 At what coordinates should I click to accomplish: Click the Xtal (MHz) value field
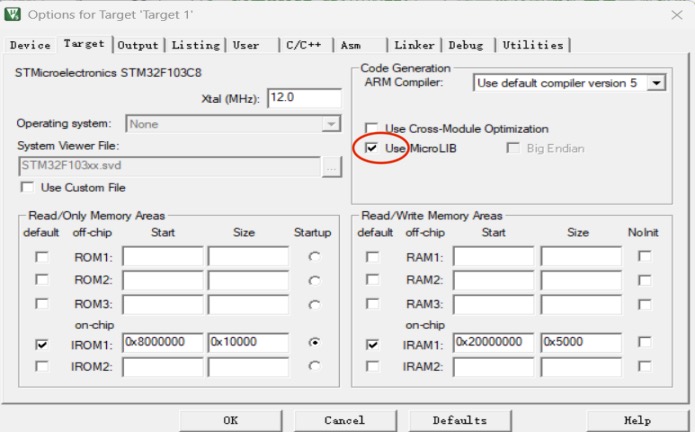pos(305,98)
